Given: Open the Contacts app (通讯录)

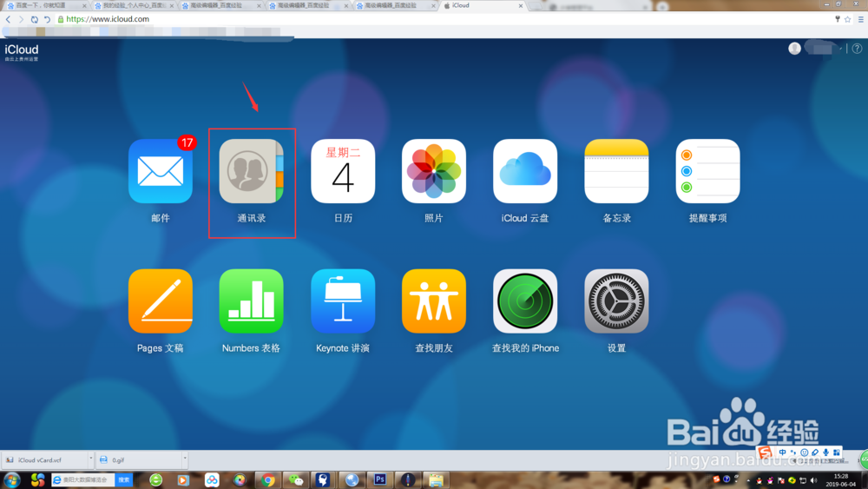Looking at the screenshot, I should (x=252, y=171).
